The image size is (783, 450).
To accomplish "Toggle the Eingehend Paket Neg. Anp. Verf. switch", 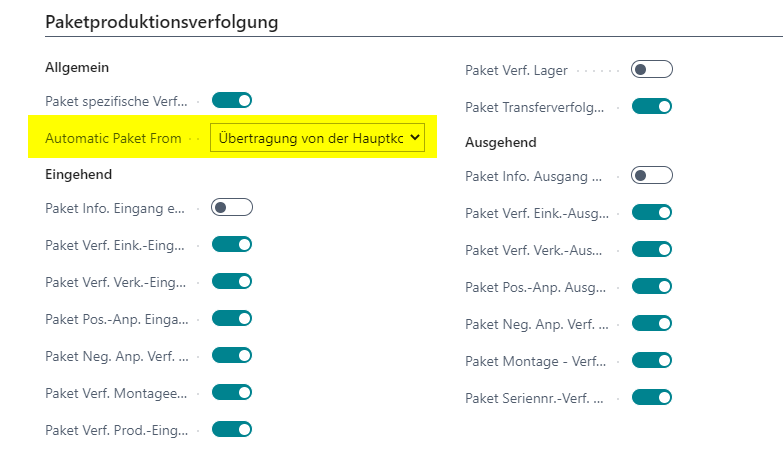I will pos(232,355).
